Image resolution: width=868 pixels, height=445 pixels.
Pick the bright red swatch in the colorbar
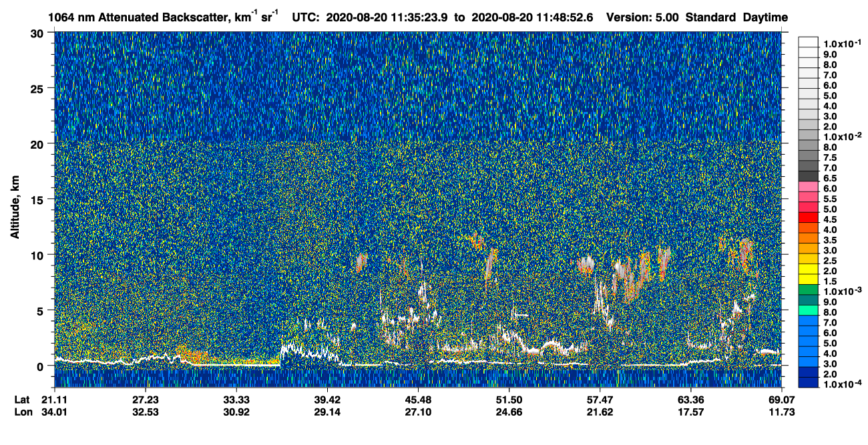point(809,218)
